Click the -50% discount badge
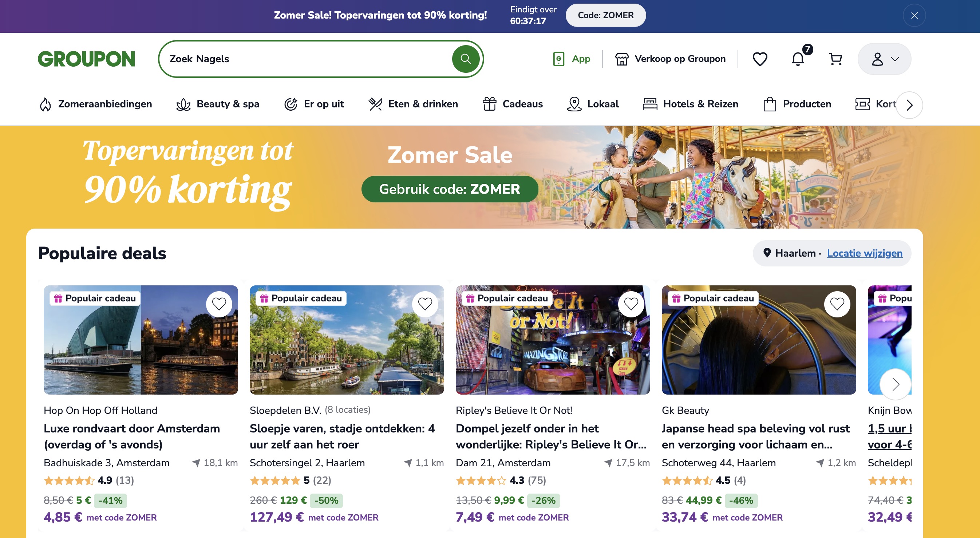The height and width of the screenshot is (538, 980). 326,501
